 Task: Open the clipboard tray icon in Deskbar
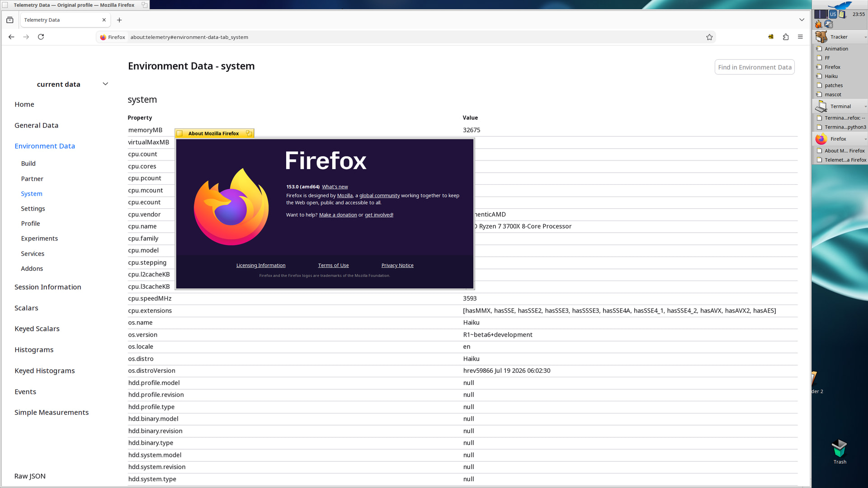coord(842,14)
